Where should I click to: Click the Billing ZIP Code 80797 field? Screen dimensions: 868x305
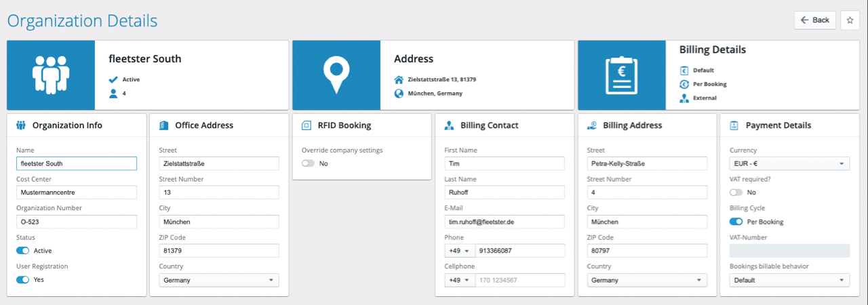click(x=647, y=251)
